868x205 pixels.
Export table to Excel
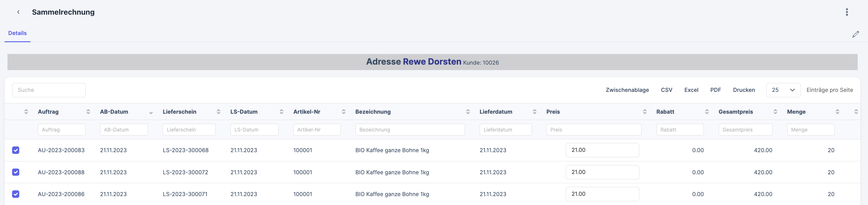click(691, 90)
